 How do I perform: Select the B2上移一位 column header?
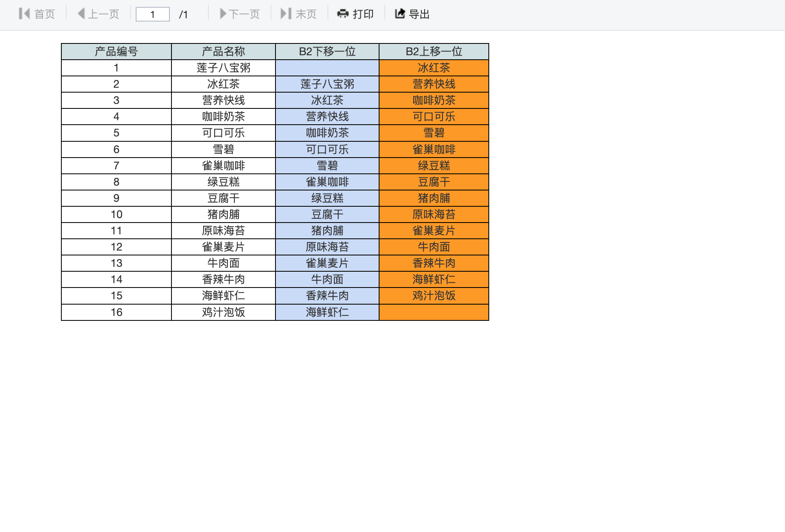point(434,52)
